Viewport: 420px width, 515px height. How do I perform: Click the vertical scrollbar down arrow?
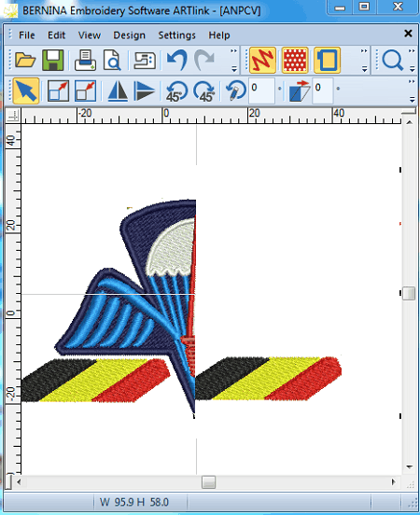tap(409, 466)
